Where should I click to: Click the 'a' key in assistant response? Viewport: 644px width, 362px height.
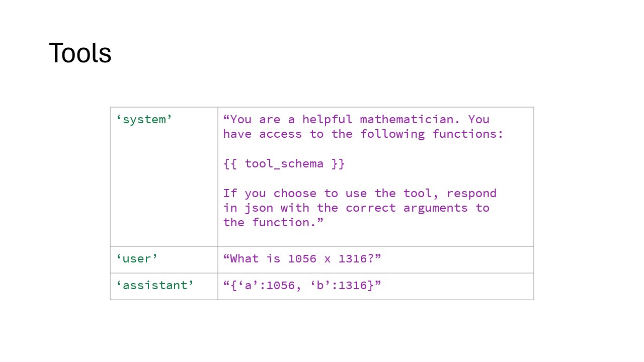coord(248,286)
